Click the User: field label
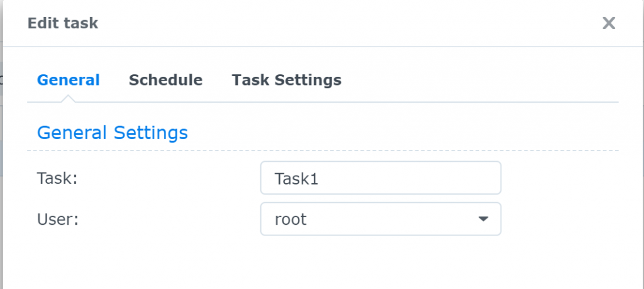 tap(57, 219)
